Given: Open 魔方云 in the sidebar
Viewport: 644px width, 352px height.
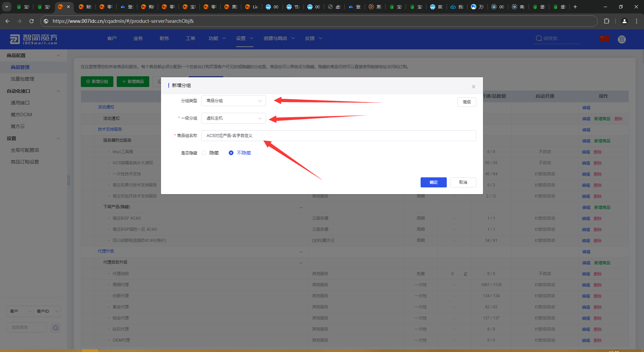Looking at the screenshot, I should (x=18, y=126).
